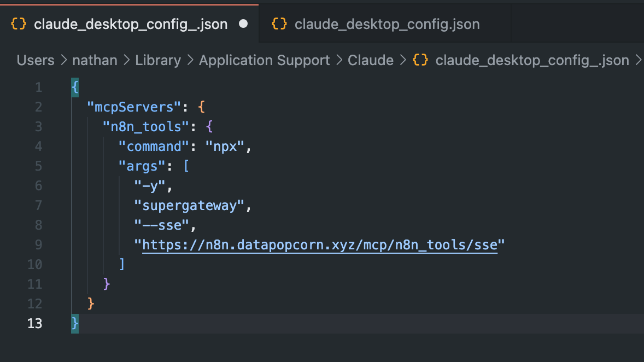This screenshot has width=644, height=362.
Task: Click the JSON file icon in breadcrumbs
Action: pos(420,60)
